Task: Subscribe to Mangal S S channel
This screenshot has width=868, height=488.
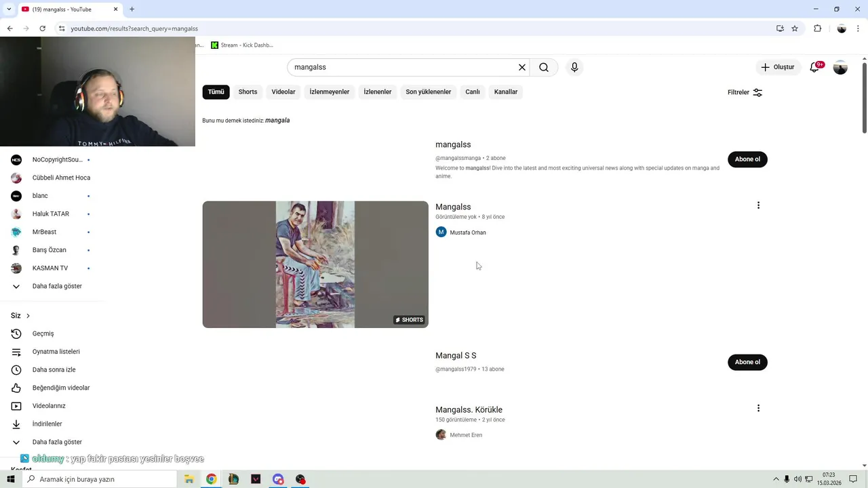Action: point(747,362)
